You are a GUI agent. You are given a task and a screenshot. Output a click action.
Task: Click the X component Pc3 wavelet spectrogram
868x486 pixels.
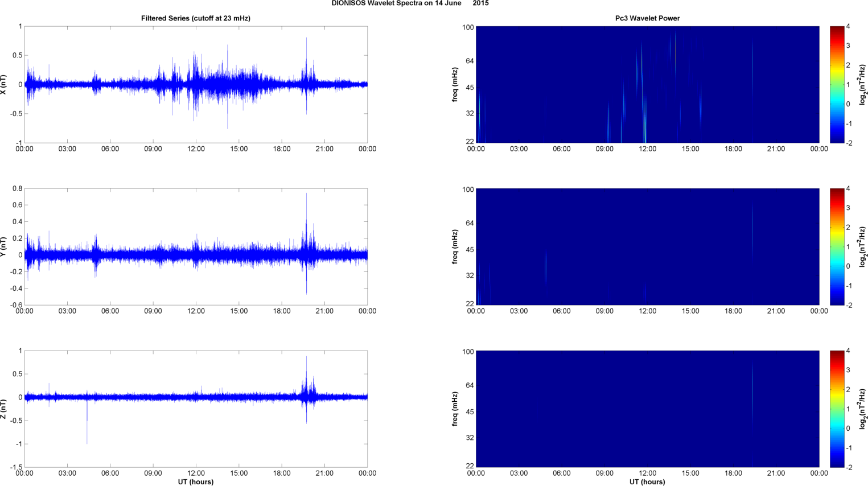647,85
